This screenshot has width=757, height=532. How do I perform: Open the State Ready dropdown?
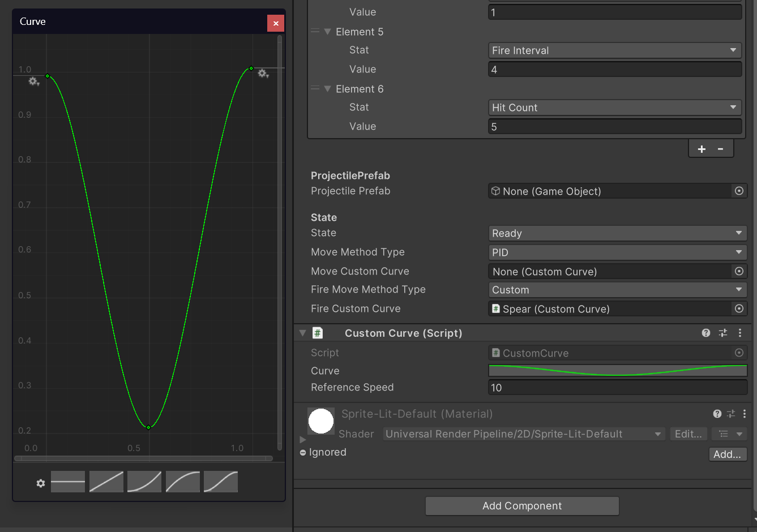617,233
